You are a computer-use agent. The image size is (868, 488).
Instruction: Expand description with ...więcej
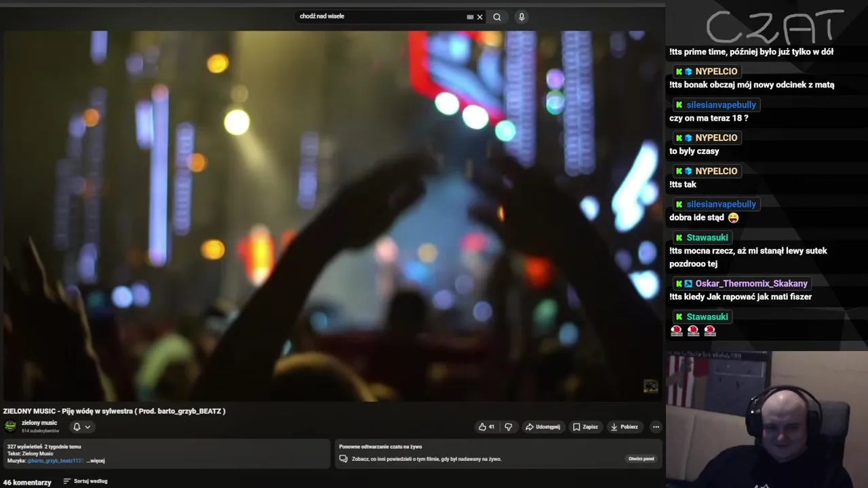tap(96, 461)
